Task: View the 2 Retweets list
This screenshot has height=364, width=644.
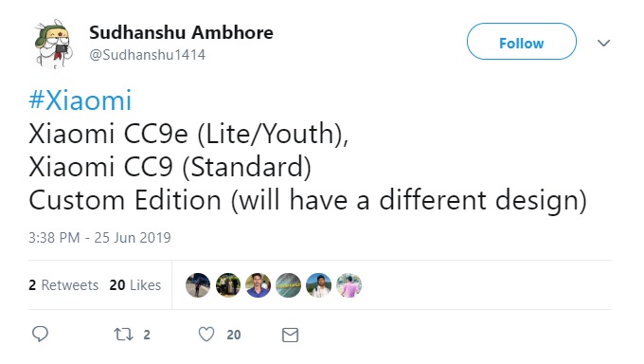Action: (x=63, y=285)
